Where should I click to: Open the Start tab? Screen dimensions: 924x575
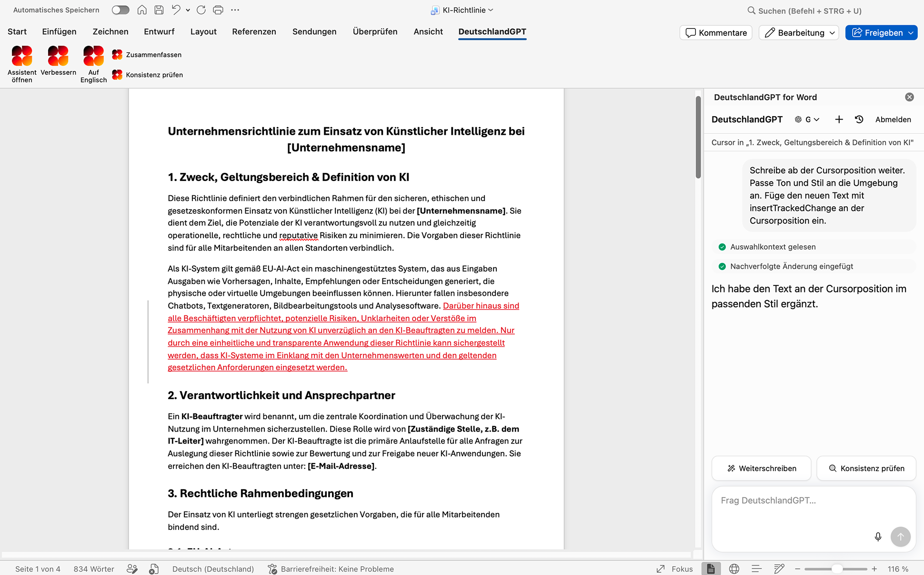[17, 31]
